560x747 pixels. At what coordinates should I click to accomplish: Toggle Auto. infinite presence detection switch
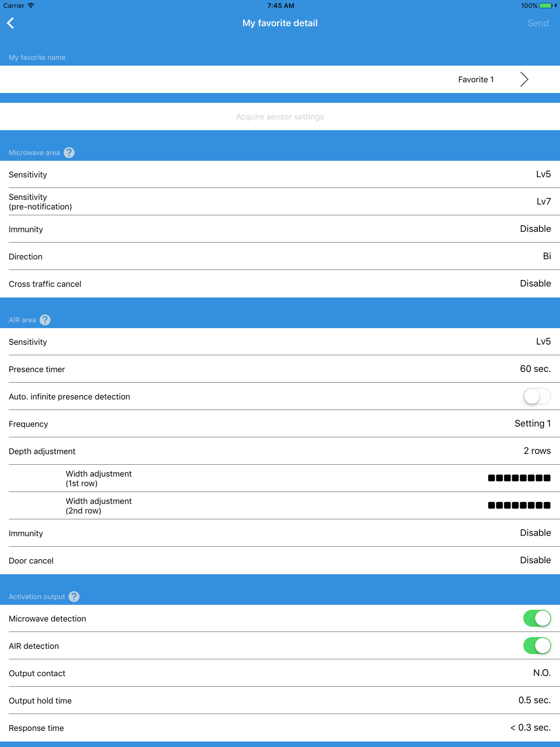point(537,396)
